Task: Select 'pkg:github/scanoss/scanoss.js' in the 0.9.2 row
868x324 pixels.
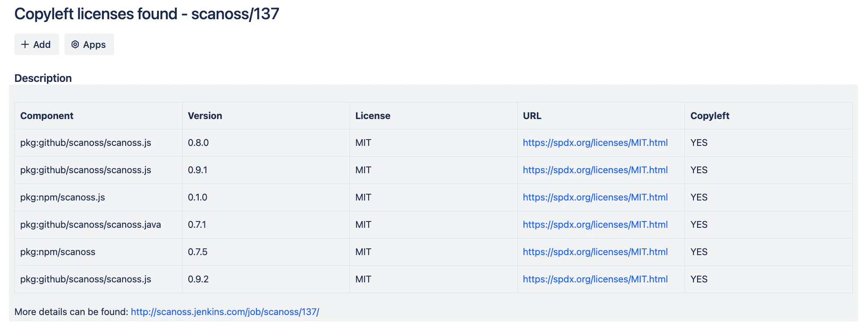Action: tap(85, 279)
